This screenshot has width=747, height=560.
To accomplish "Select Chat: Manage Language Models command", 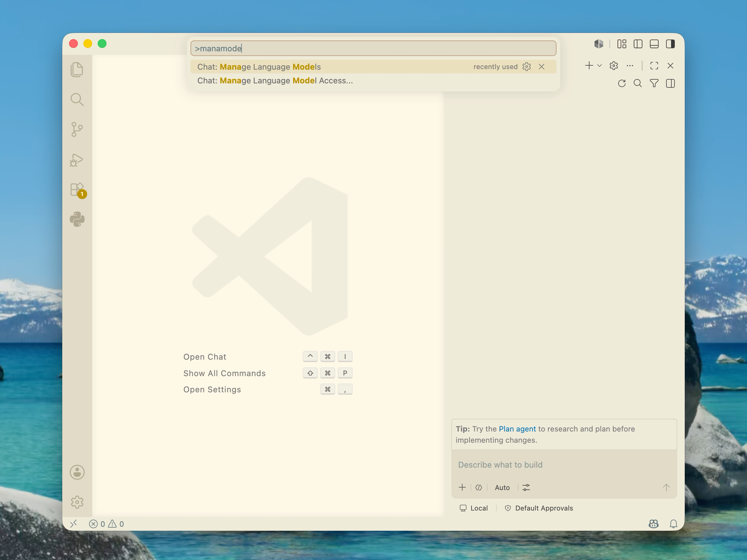I will (373, 67).
